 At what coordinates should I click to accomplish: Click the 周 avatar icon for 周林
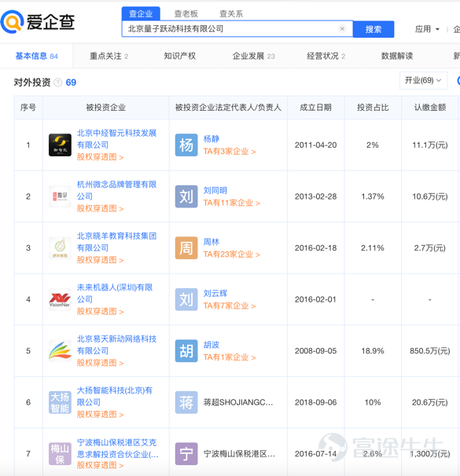pos(186,248)
